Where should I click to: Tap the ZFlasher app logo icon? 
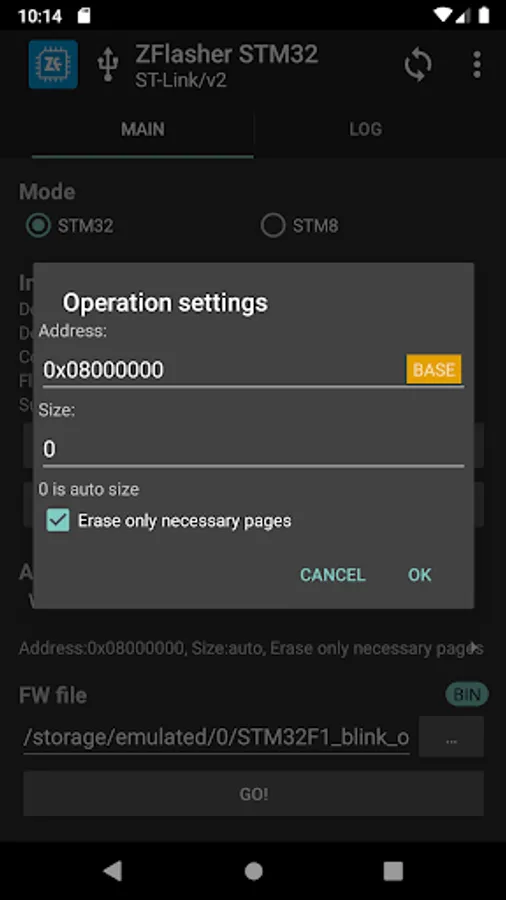pyautogui.click(x=53, y=64)
